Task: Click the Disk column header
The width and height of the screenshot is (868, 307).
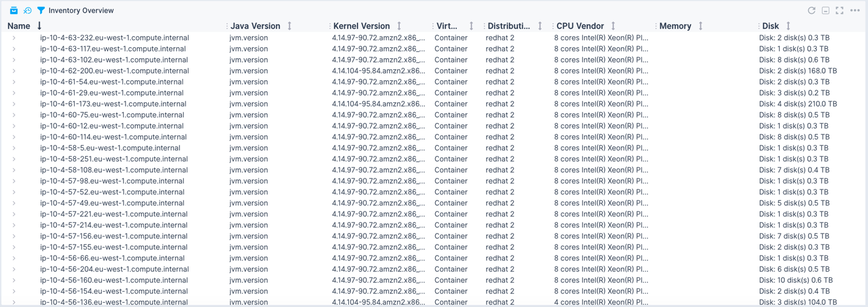Action: point(771,26)
